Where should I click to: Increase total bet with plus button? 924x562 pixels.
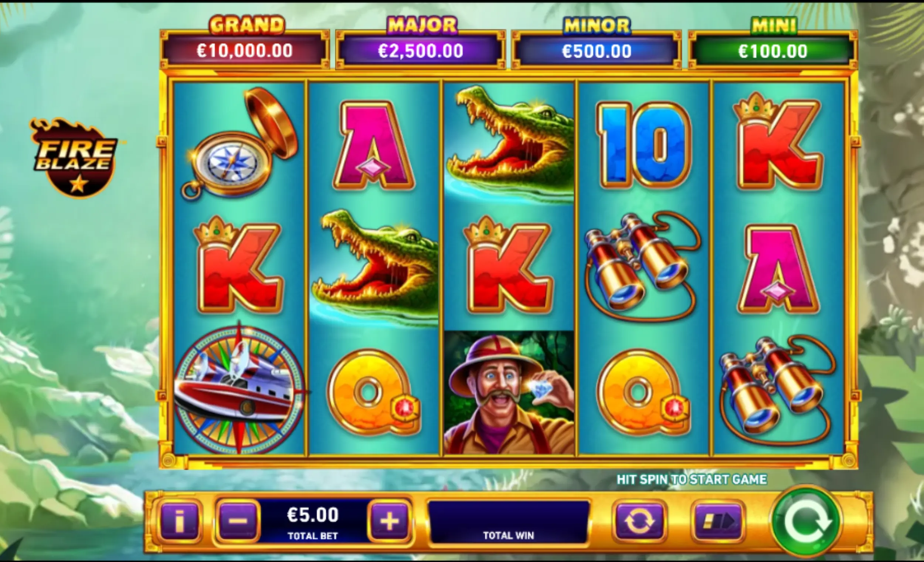pyautogui.click(x=390, y=521)
